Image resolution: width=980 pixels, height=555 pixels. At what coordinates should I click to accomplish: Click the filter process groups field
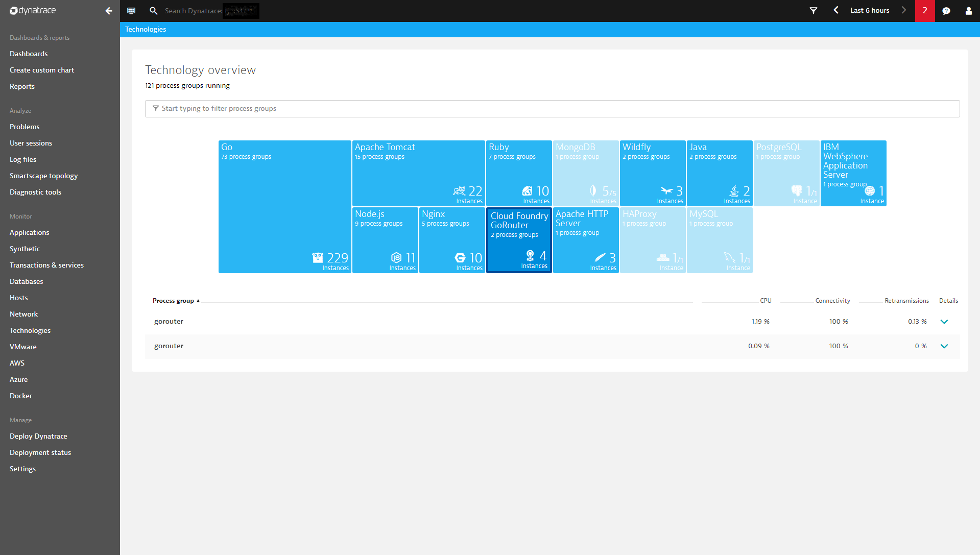(552, 109)
